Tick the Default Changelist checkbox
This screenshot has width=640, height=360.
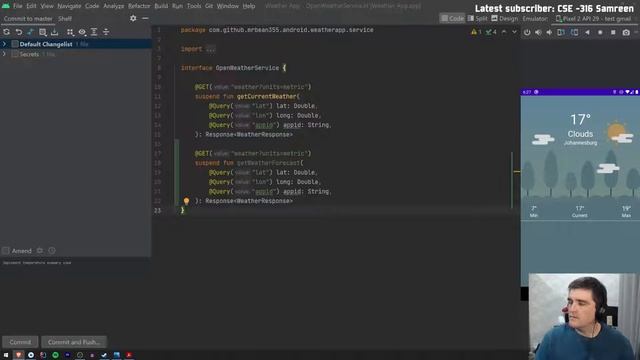pyautogui.click(x=15, y=44)
